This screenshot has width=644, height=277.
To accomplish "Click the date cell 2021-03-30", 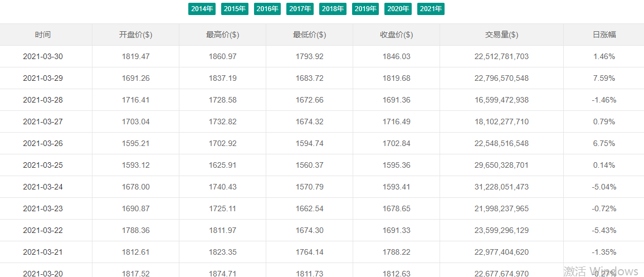I will click(x=43, y=56).
